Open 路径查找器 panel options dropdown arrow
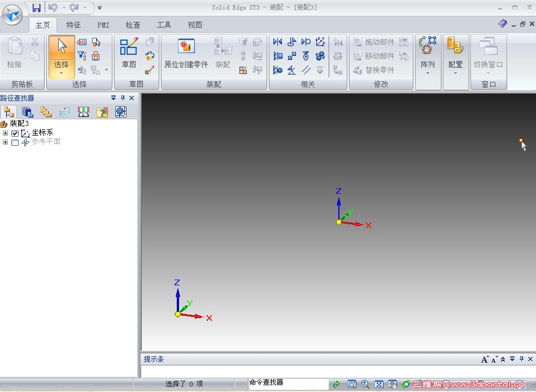This screenshot has width=536, height=392. click(114, 98)
